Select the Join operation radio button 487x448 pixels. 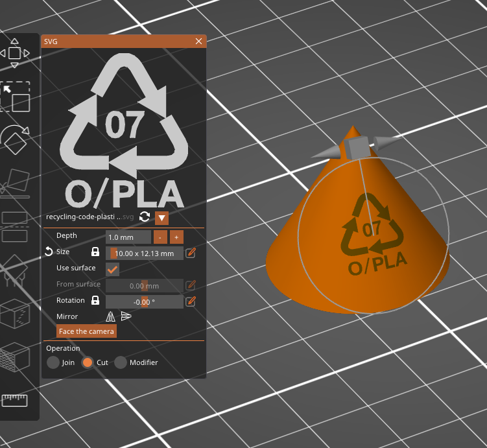click(53, 362)
